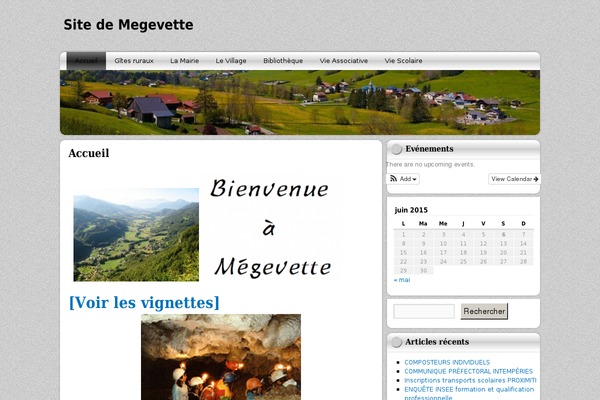Select day 21 in the calendar

coord(523,253)
